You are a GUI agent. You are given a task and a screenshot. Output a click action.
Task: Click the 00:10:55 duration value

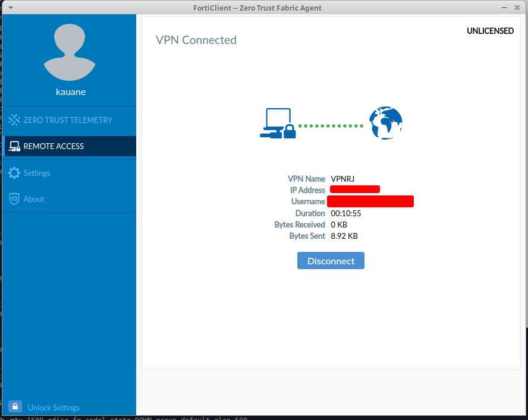[346, 213]
